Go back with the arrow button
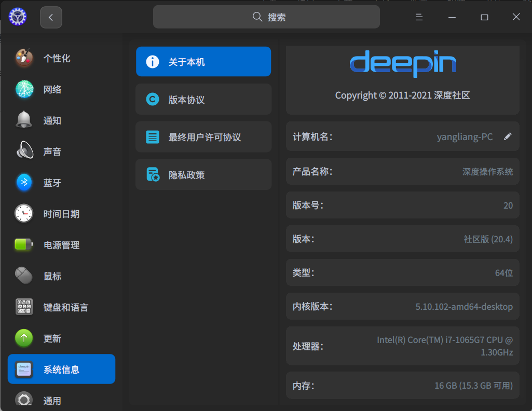The image size is (532, 411). [x=51, y=17]
